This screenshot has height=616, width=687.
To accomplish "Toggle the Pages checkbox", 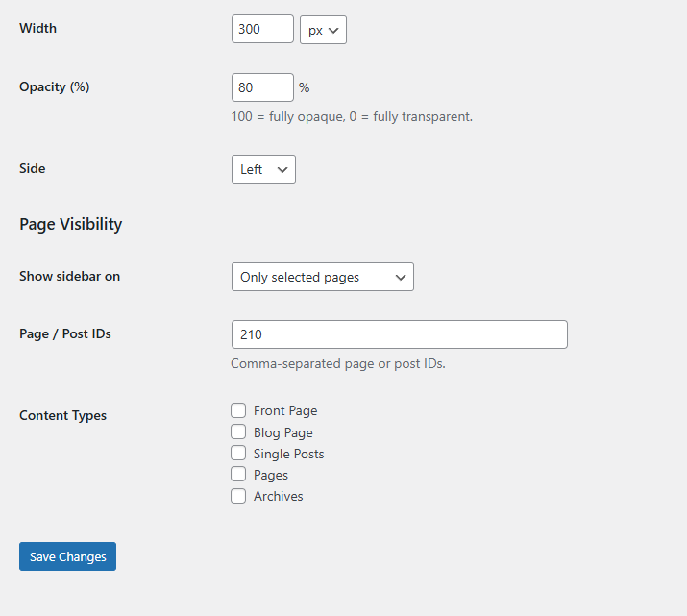I will (x=238, y=475).
